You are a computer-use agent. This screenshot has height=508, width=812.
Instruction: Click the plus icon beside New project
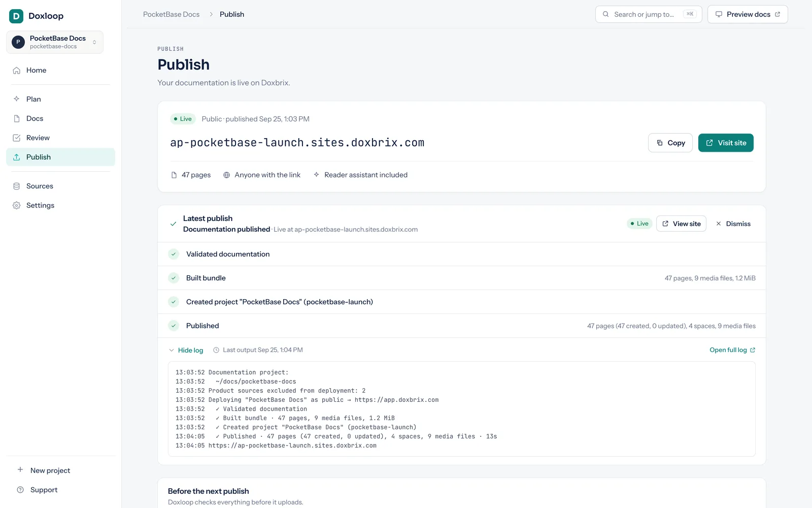[20, 470]
